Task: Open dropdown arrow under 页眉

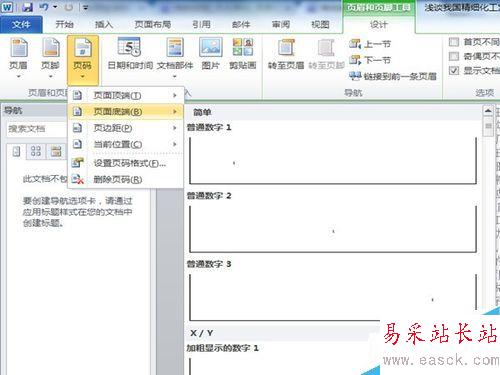Action: pyautogui.click(x=19, y=76)
